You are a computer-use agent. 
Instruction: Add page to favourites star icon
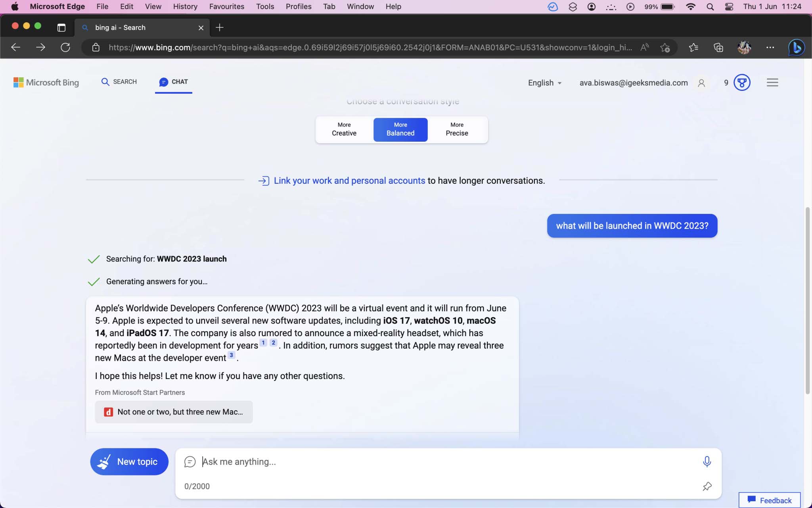[x=665, y=48]
